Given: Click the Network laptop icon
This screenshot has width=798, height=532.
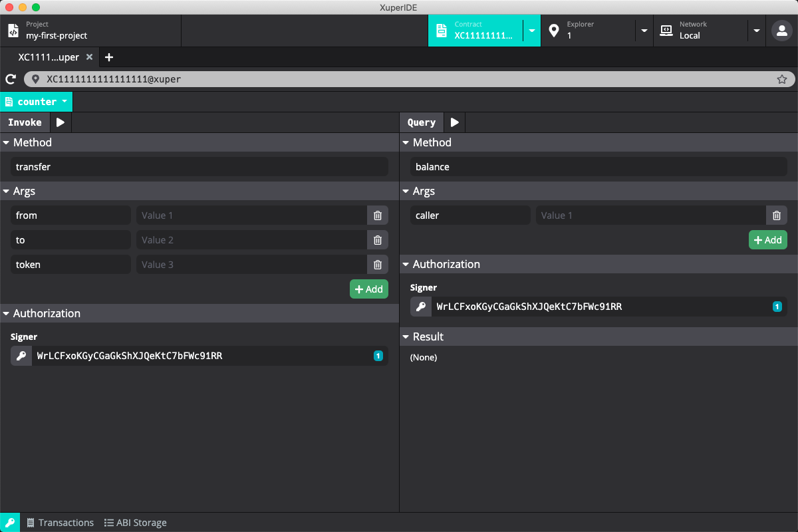Looking at the screenshot, I should (666, 31).
